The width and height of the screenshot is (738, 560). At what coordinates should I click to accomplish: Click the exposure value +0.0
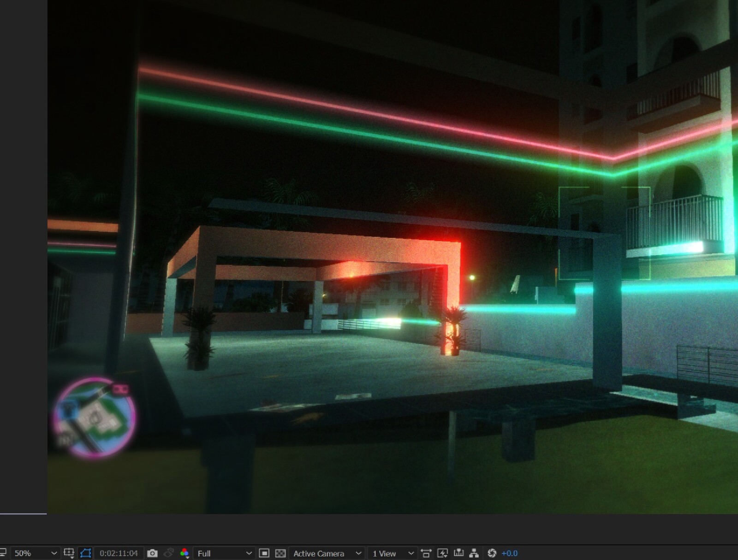509,554
